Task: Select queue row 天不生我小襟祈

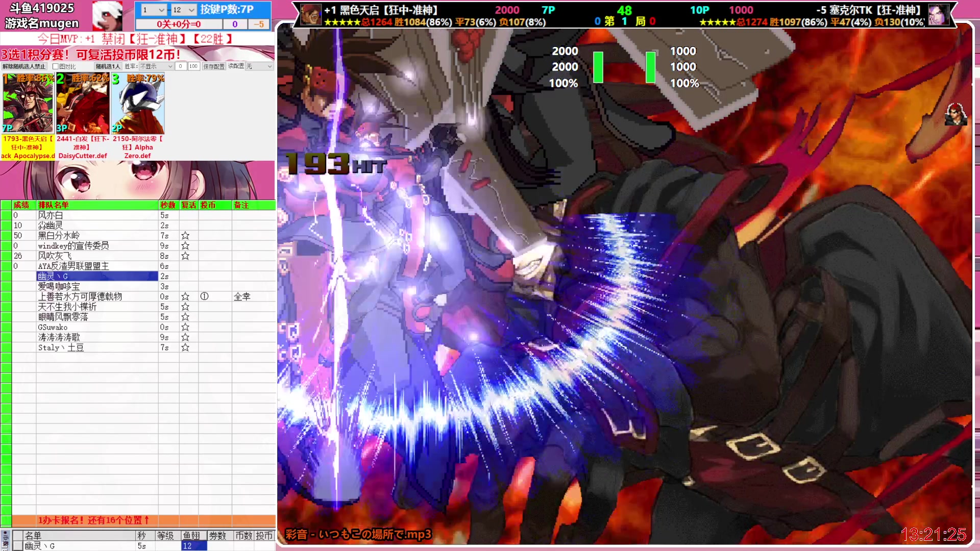Action: (97, 307)
